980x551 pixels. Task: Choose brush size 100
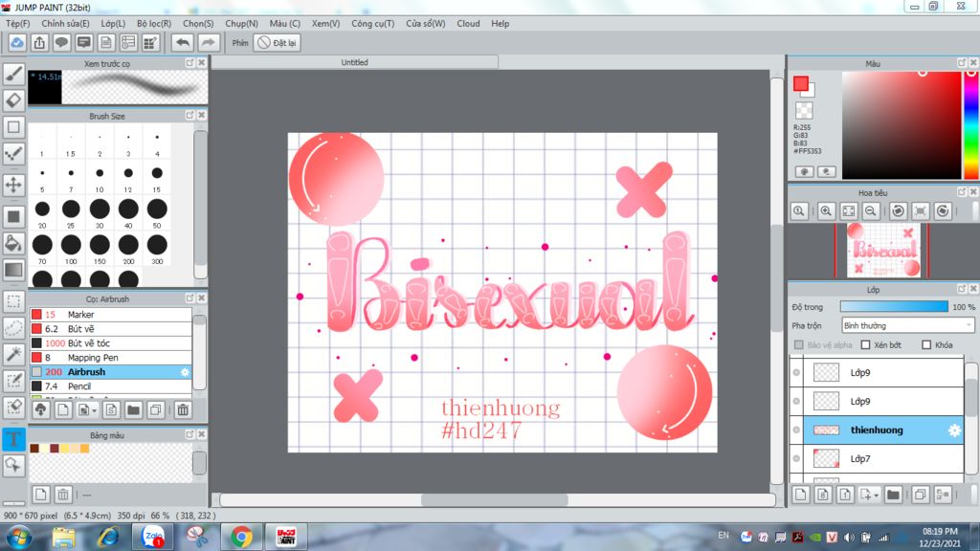71,249
